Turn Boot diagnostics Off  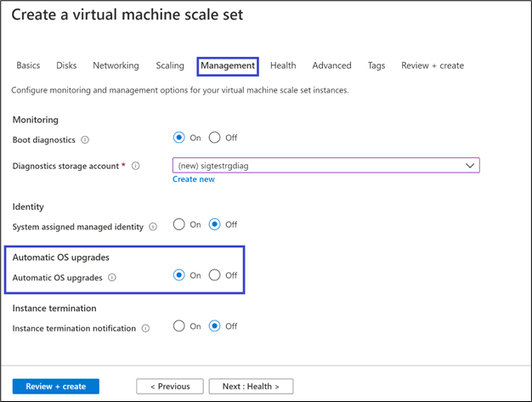click(x=215, y=138)
